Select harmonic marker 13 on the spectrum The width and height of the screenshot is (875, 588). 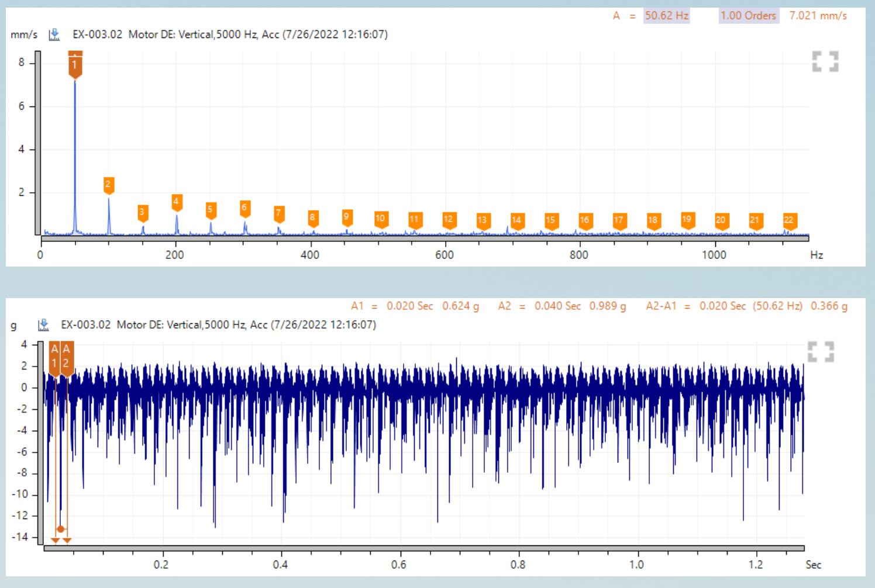click(x=483, y=221)
